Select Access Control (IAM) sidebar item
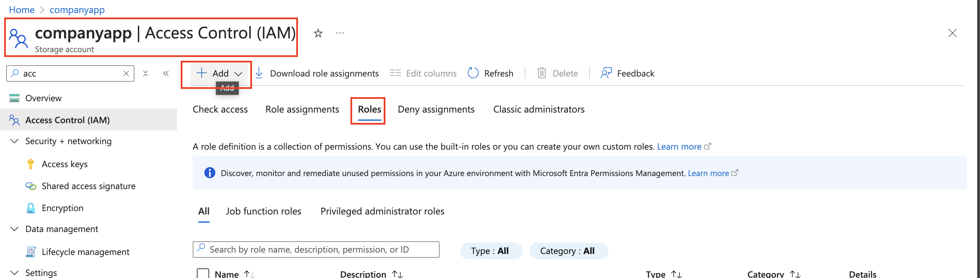The image size is (980, 278). click(88, 120)
